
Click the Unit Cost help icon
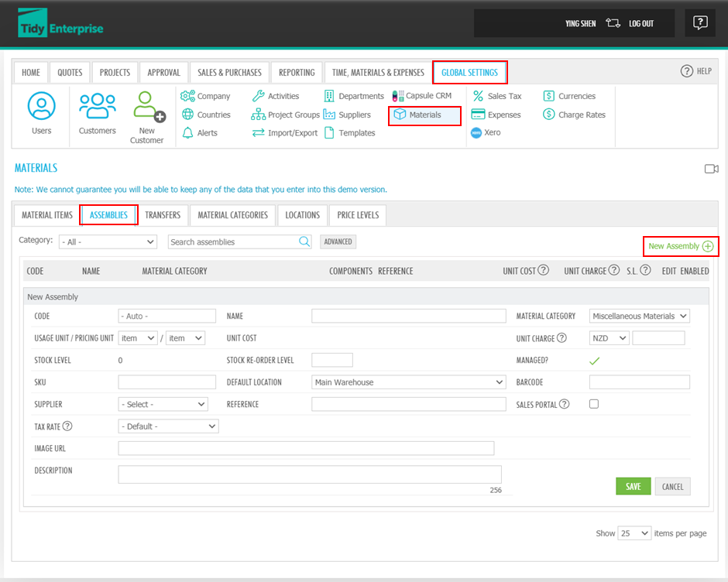pos(544,271)
